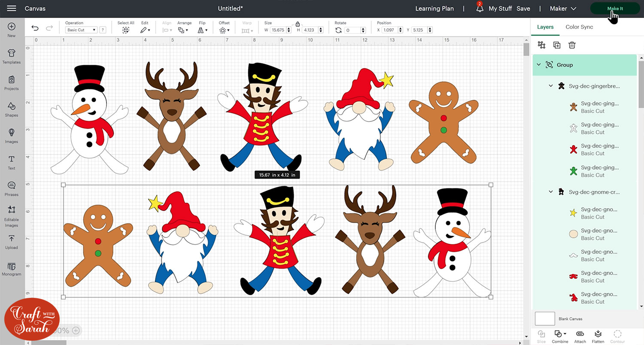Screen dimensions: 644x345
Task: Switch to the Color Sync tab
Action: click(579, 27)
